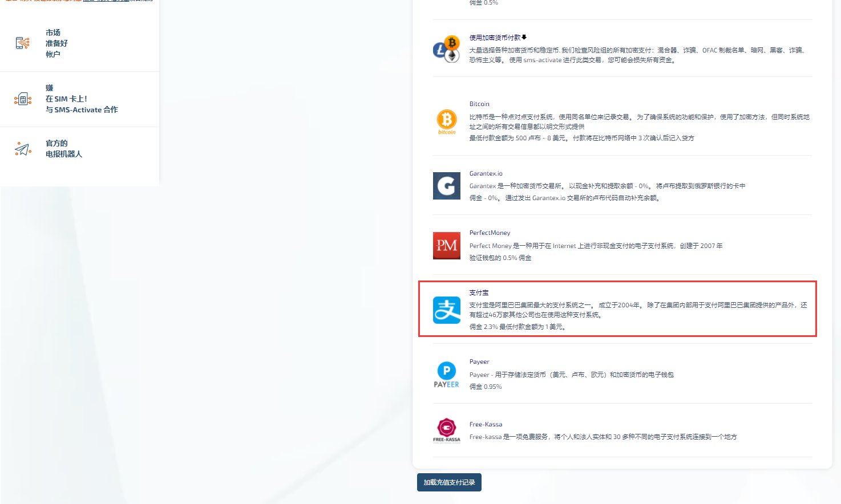Click the 加载充值支付记录 button
The width and height of the screenshot is (841, 504).
[449, 482]
